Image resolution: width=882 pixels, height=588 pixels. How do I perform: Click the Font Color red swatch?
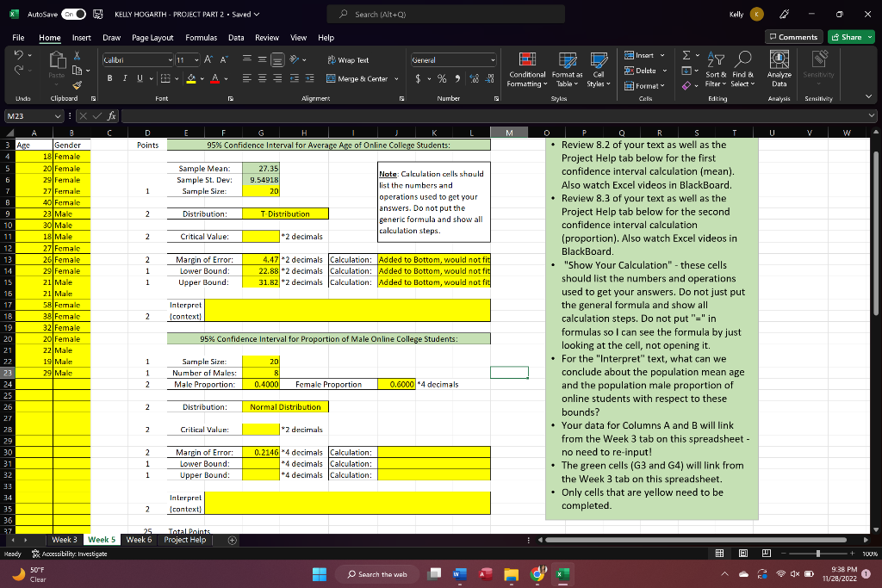pos(214,78)
